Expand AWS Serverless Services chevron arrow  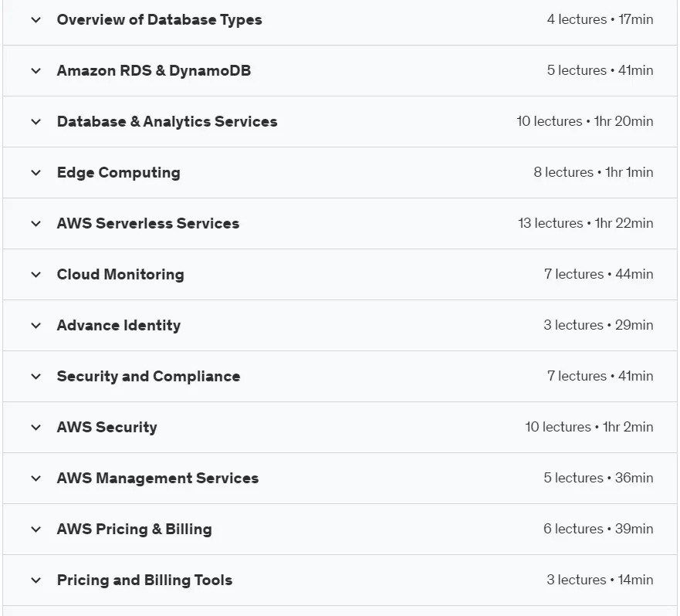36,224
